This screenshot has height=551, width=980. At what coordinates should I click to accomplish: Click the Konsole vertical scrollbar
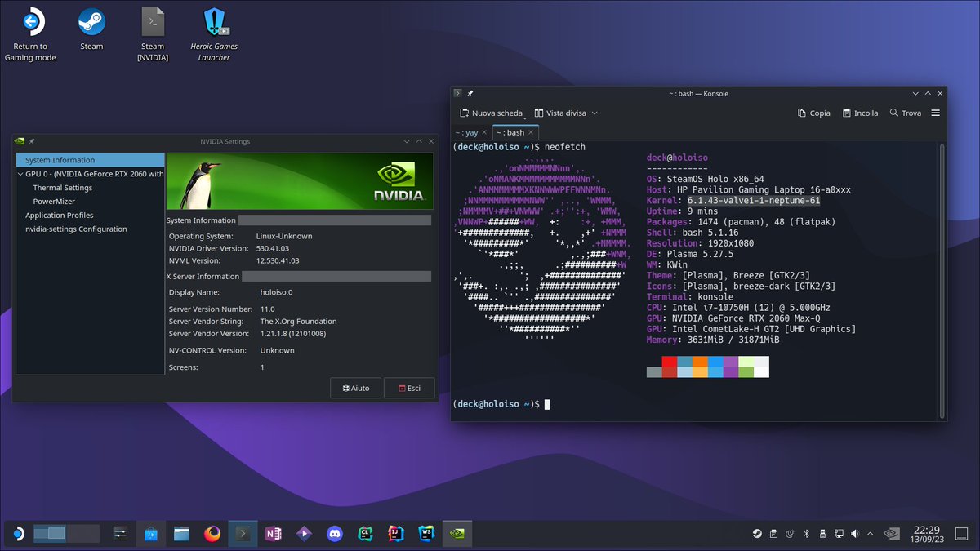click(x=942, y=280)
